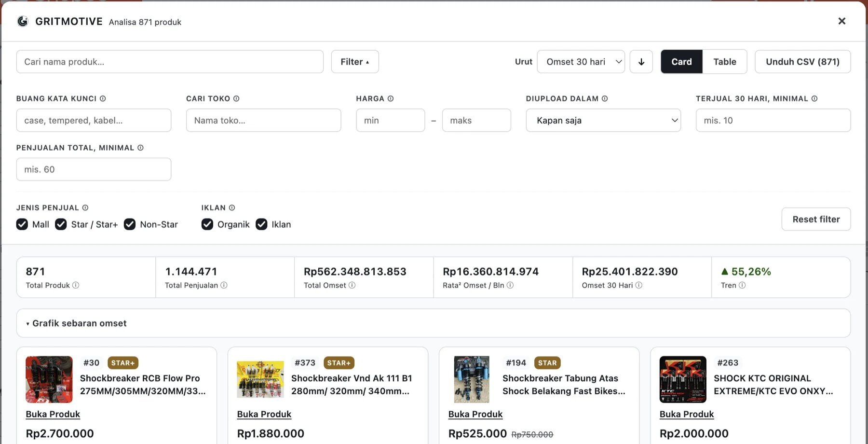Toggle sort direction arrow button
This screenshot has width=868, height=444.
(x=641, y=62)
